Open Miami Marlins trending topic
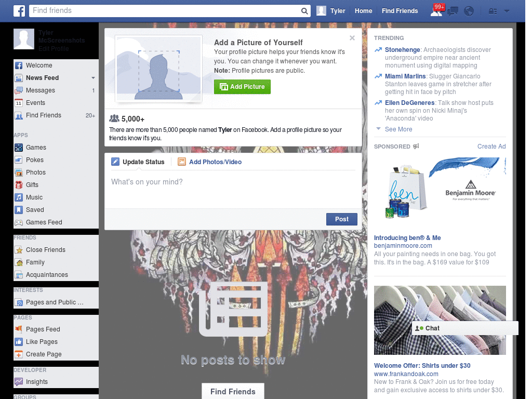532x399 pixels. point(405,76)
